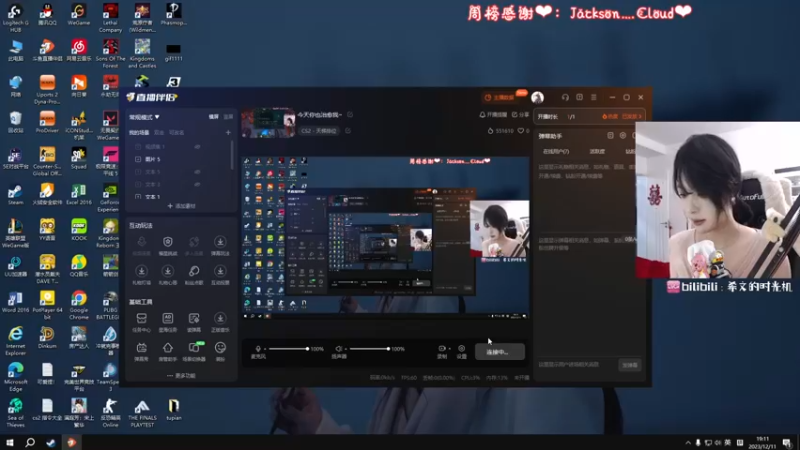Open the AD advertising task icon

coord(167,318)
